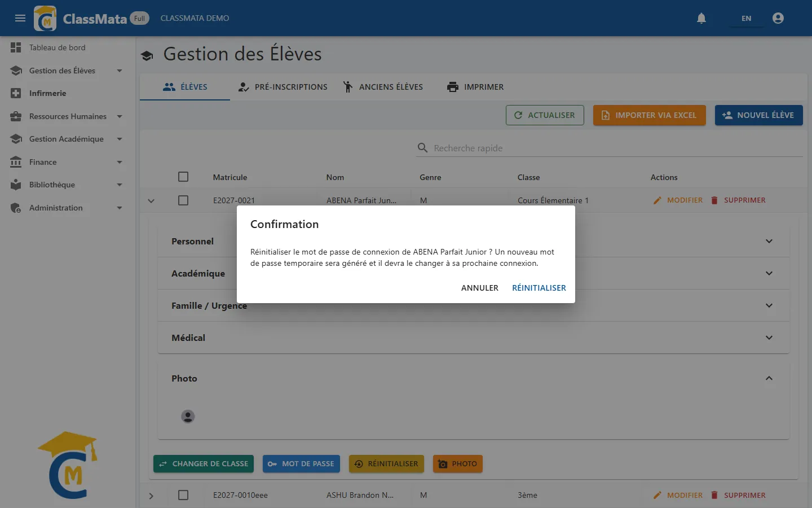
Task: Switch to the ÉLÈVES tab
Action: 185,87
